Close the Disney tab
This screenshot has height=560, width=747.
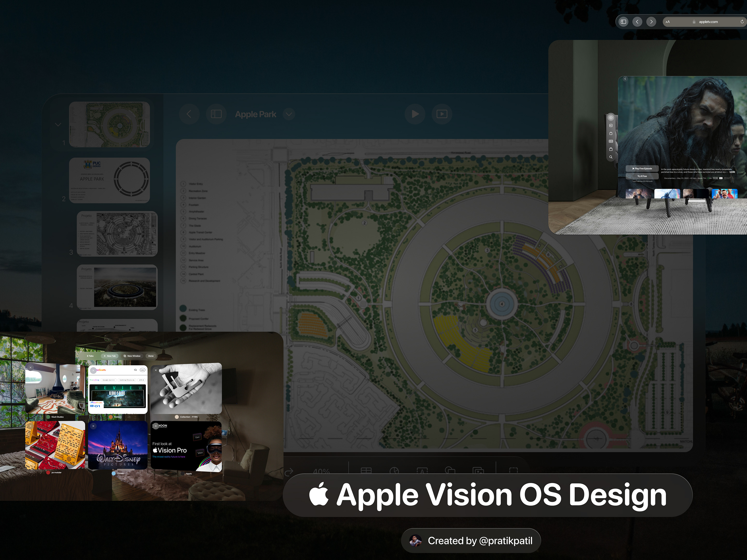click(94, 426)
